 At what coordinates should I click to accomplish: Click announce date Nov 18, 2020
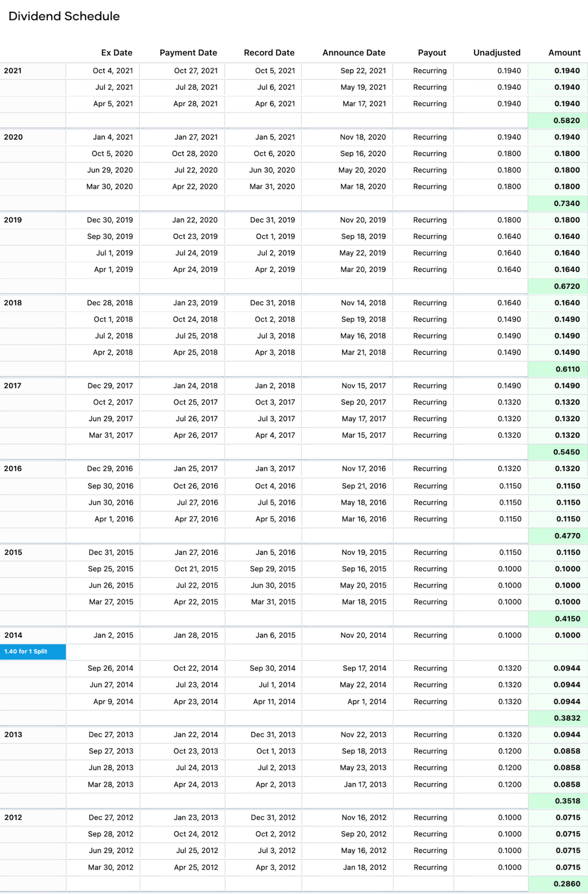tap(363, 137)
